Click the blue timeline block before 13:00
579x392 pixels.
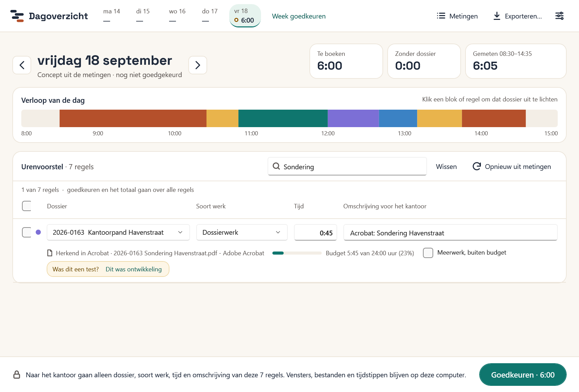[398, 118]
